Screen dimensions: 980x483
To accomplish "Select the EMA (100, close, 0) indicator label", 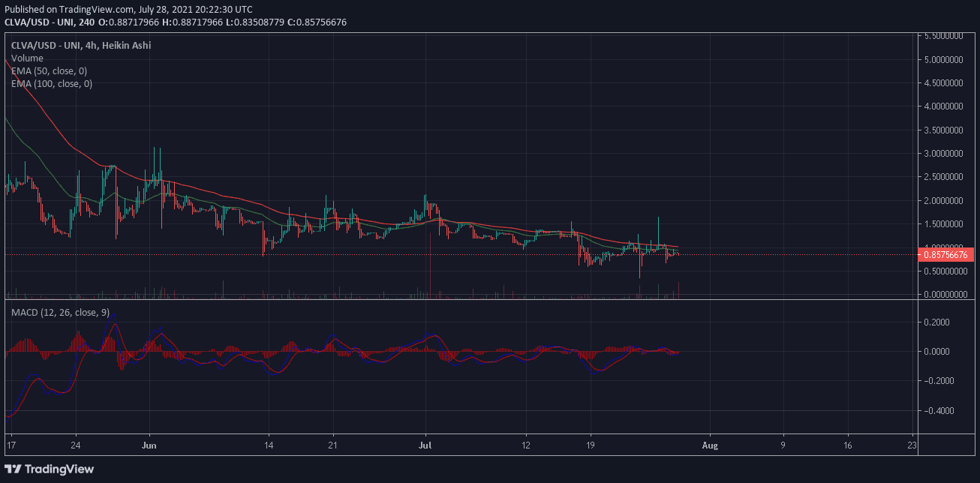I will [52, 84].
